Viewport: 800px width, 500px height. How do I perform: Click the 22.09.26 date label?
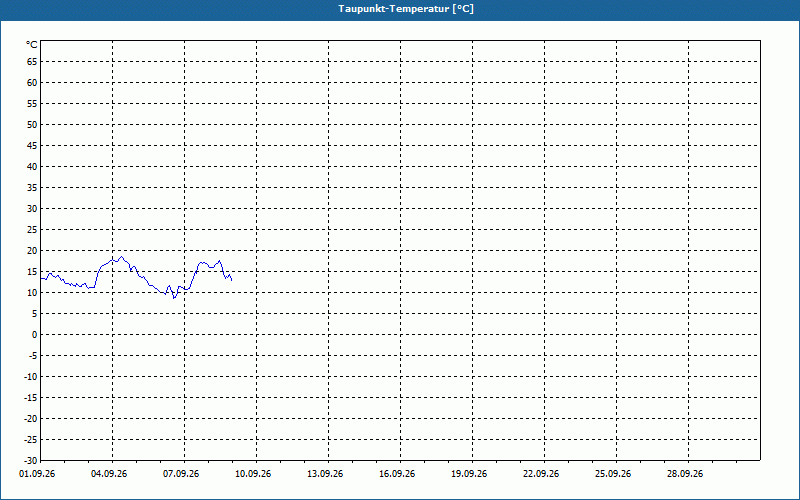coord(541,474)
